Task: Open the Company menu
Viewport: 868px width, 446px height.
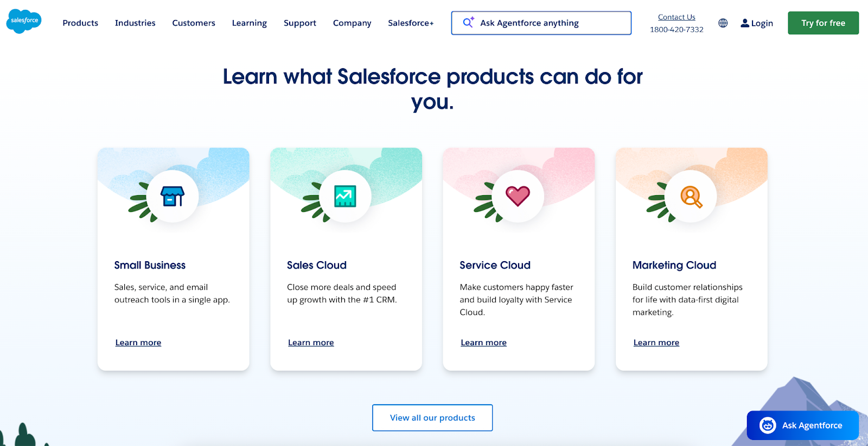Action: point(352,23)
